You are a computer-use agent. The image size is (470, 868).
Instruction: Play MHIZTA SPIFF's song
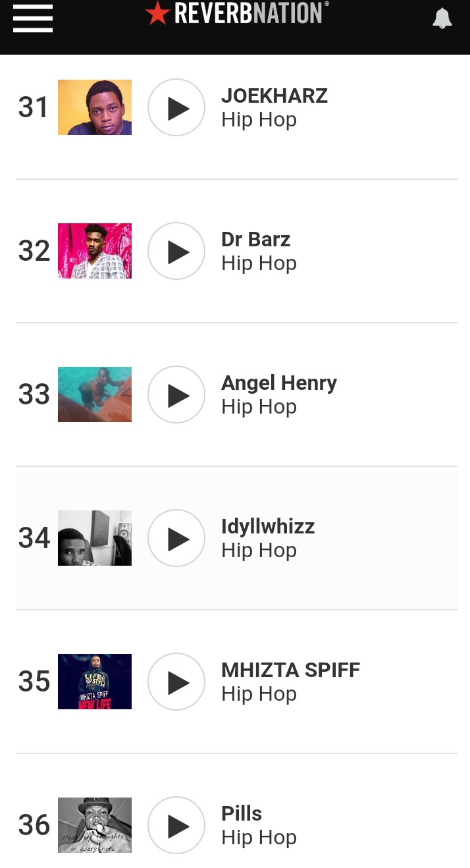[178, 682]
